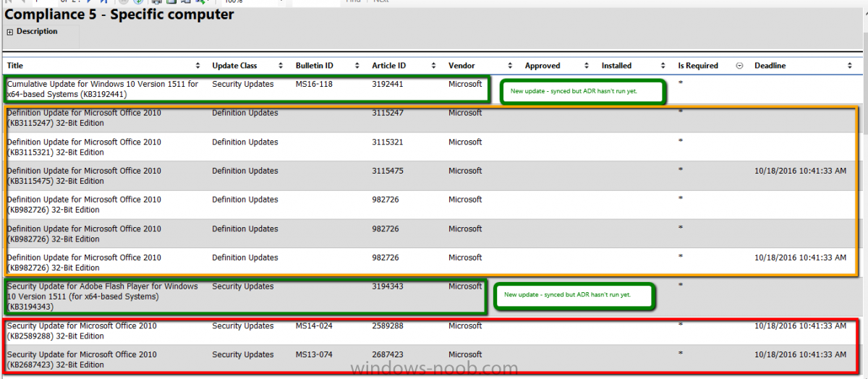The image size is (868, 379).
Task: Select article ID 3115321
Action: [x=388, y=142]
